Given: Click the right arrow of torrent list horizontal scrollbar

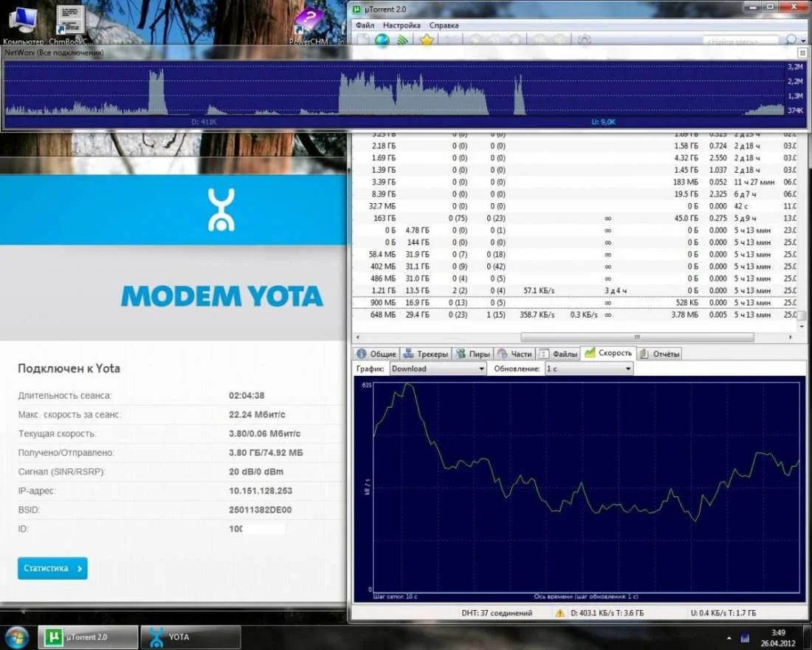Looking at the screenshot, I should point(791,337).
